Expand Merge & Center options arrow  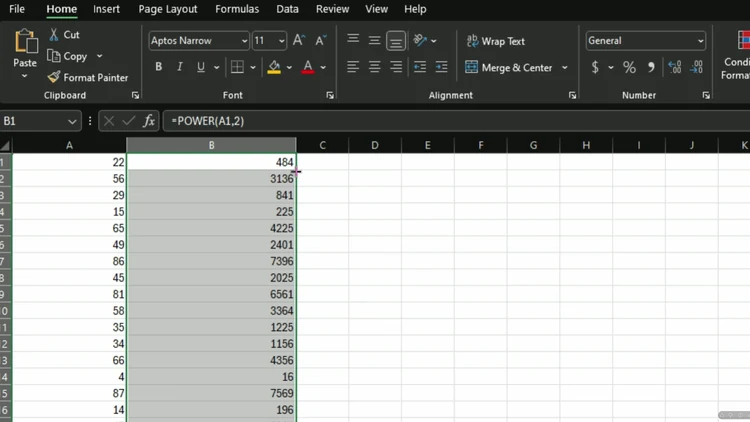565,67
